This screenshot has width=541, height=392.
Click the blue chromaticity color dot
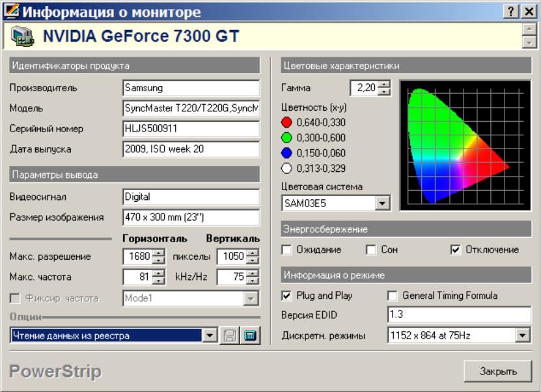click(286, 153)
